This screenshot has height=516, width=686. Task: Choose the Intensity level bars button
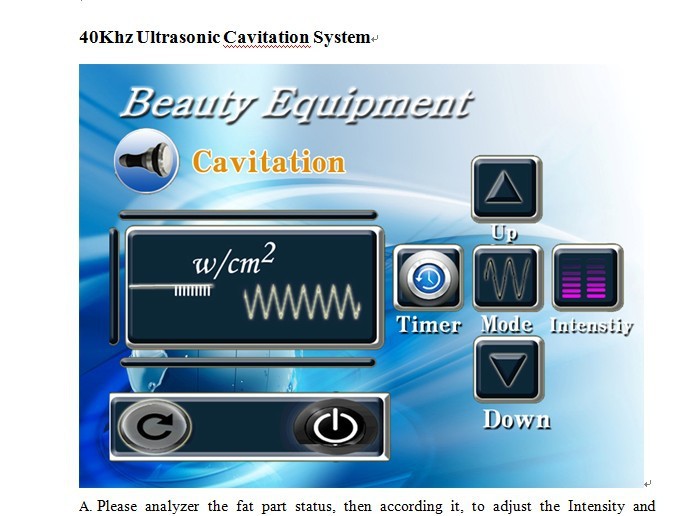tap(587, 277)
